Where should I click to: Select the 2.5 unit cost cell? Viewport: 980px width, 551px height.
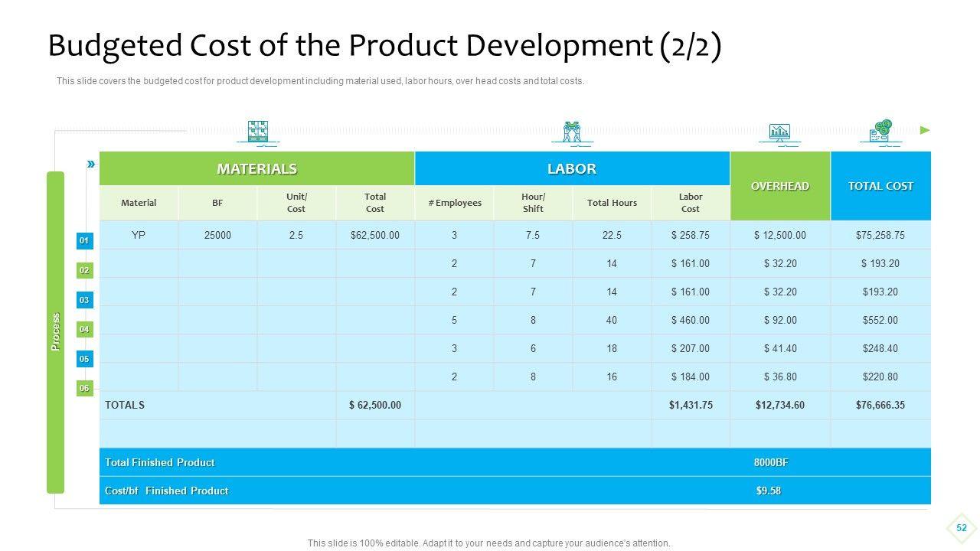[x=296, y=235]
